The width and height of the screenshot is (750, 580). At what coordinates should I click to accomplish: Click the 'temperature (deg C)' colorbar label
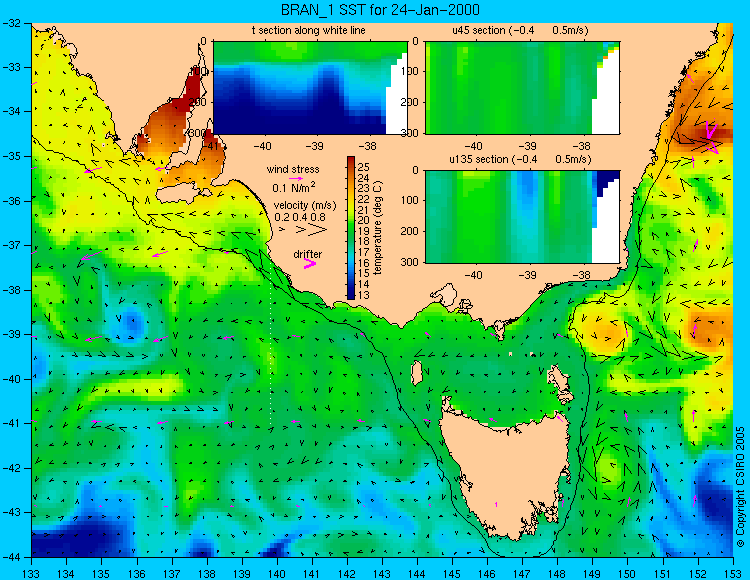click(378, 228)
